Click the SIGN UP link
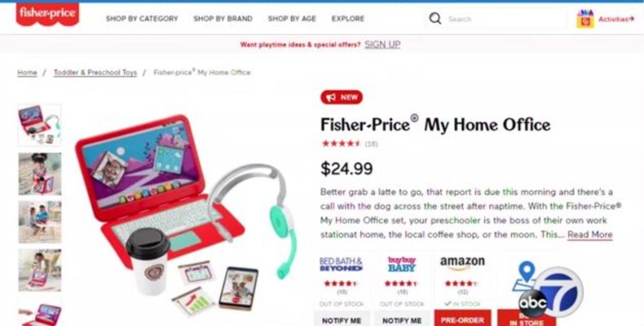 click(382, 44)
